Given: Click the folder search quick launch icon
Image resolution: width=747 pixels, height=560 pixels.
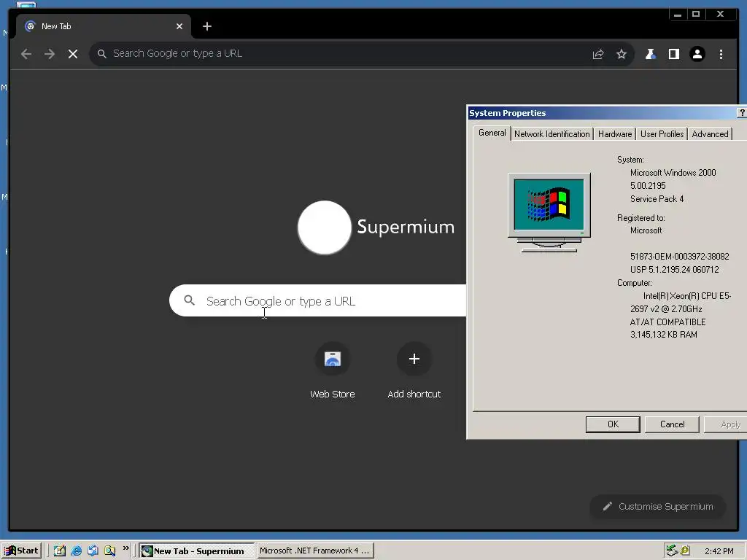Looking at the screenshot, I should (109, 551).
